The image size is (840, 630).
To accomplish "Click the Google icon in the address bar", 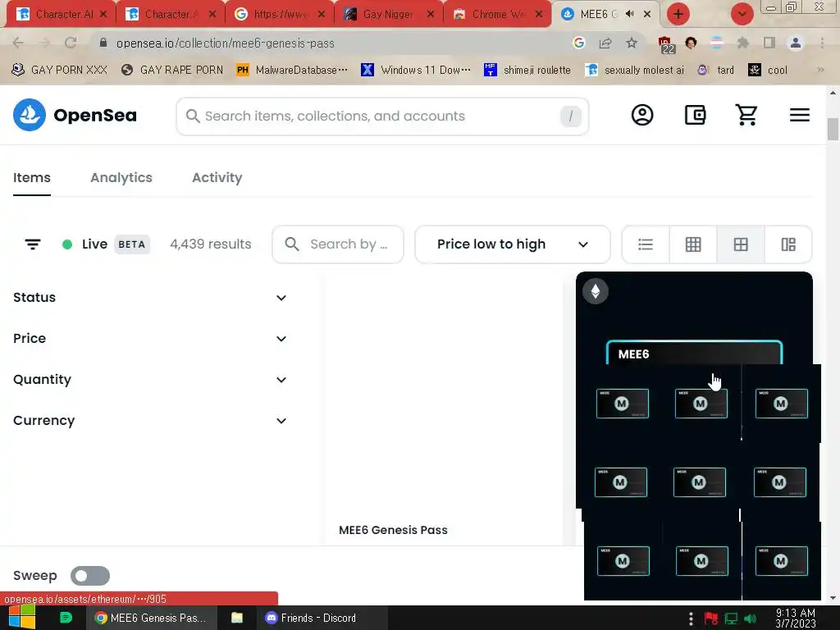I will coord(578,43).
